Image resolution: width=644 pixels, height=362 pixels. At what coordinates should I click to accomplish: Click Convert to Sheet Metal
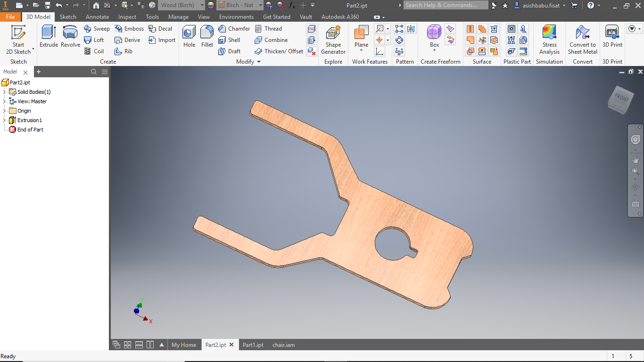[583, 40]
